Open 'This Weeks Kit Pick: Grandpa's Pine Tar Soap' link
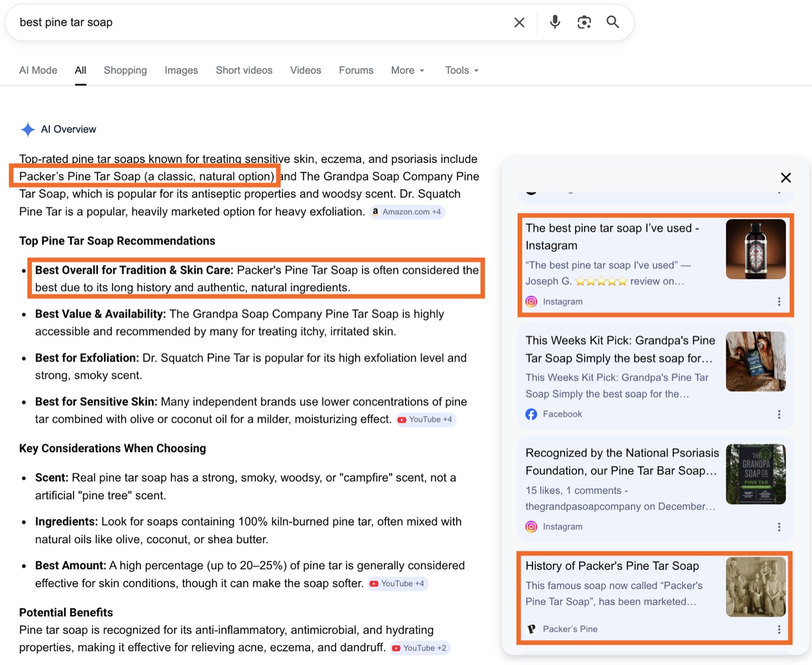812x665 pixels. click(620, 349)
